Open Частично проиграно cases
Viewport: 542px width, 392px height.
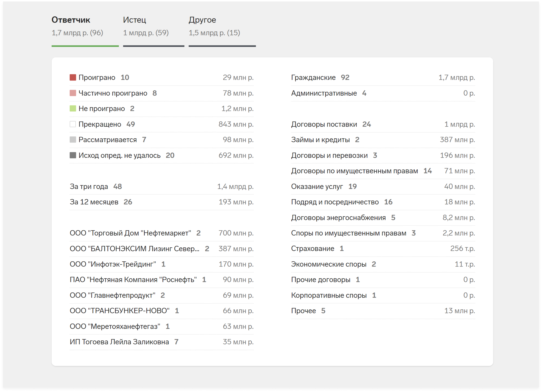tap(113, 93)
